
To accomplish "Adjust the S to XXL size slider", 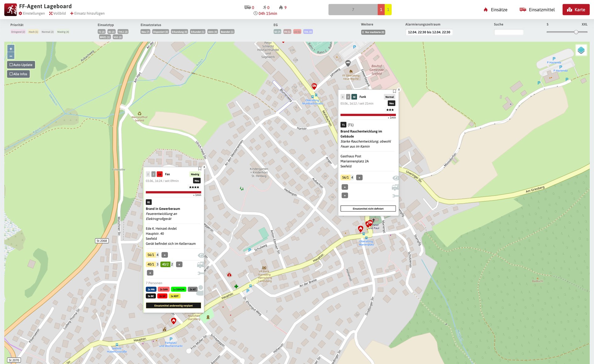I will coord(576,32).
